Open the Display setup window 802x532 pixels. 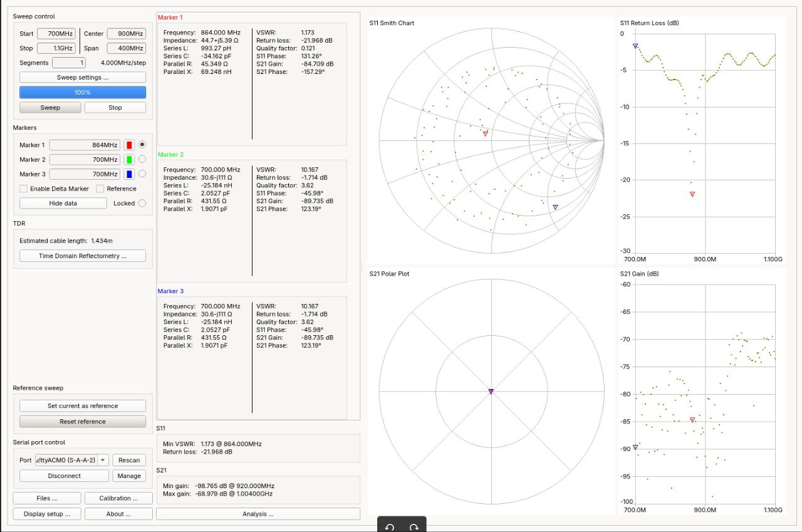pyautogui.click(x=47, y=514)
